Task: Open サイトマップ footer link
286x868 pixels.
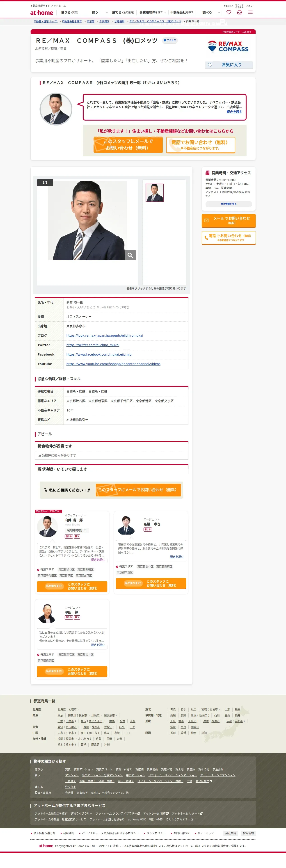Action: (206, 833)
